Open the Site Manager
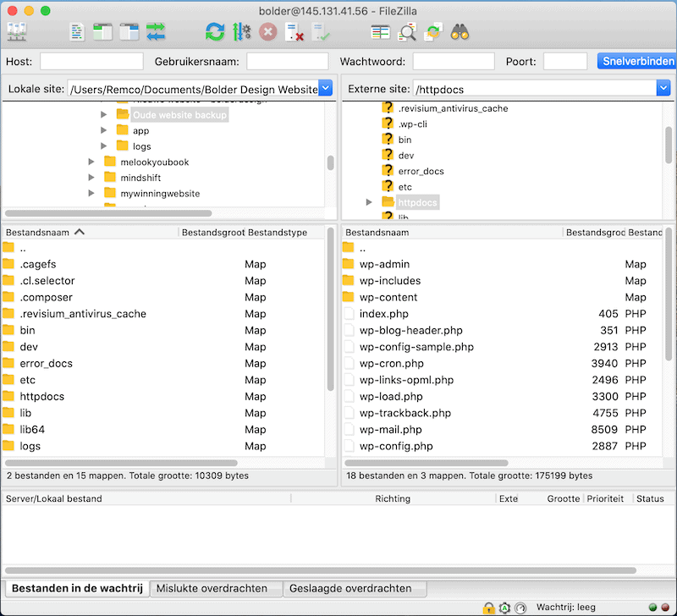 click(17, 31)
